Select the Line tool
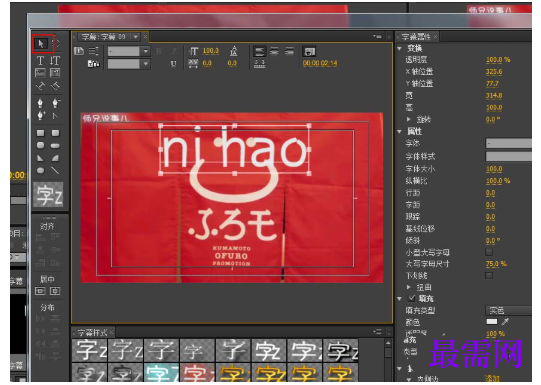 (x=55, y=170)
